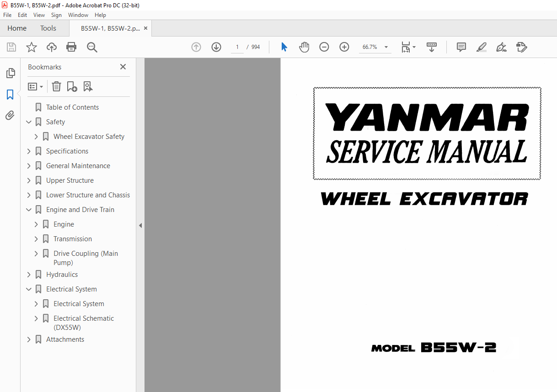The image size is (557, 392).
Task: Expand the Wheel Excavator Safety bookmark
Action: [x=36, y=137]
